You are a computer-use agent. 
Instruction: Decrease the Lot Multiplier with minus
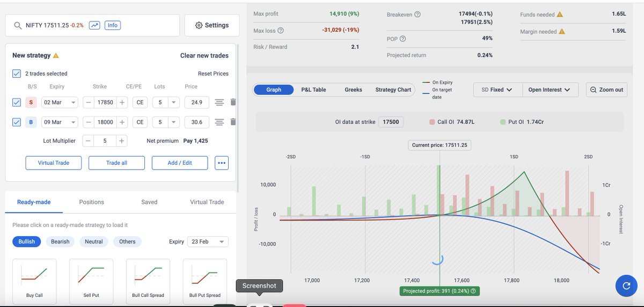[88, 141]
